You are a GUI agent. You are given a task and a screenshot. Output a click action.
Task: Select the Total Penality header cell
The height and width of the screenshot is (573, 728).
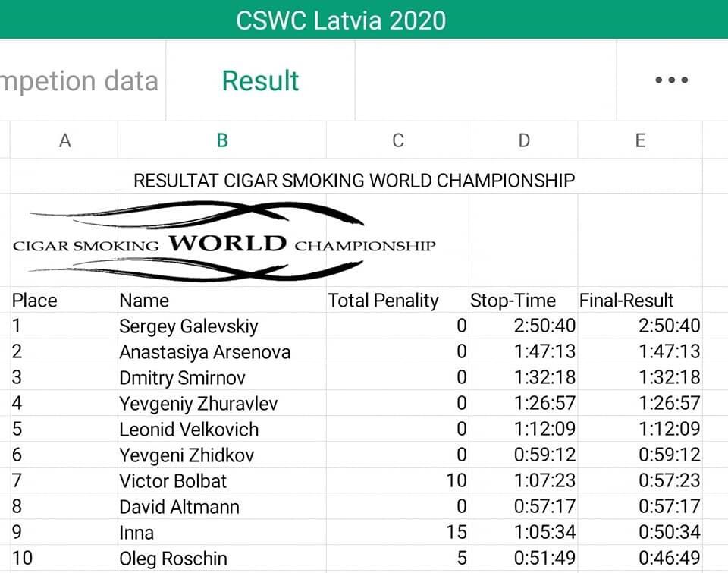point(398,301)
